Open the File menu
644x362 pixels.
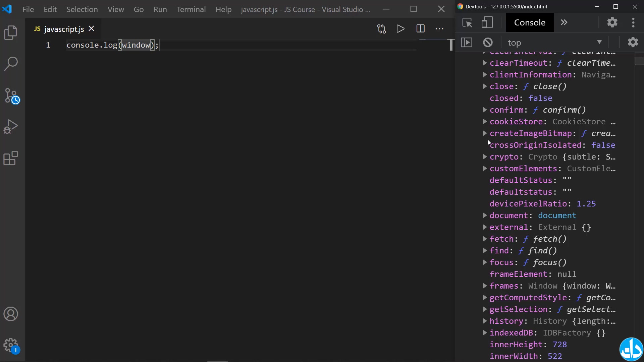pos(28,9)
